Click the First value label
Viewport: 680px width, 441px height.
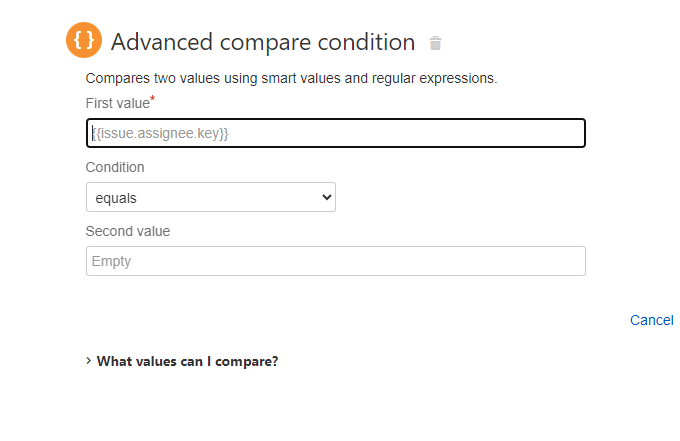[x=118, y=103]
